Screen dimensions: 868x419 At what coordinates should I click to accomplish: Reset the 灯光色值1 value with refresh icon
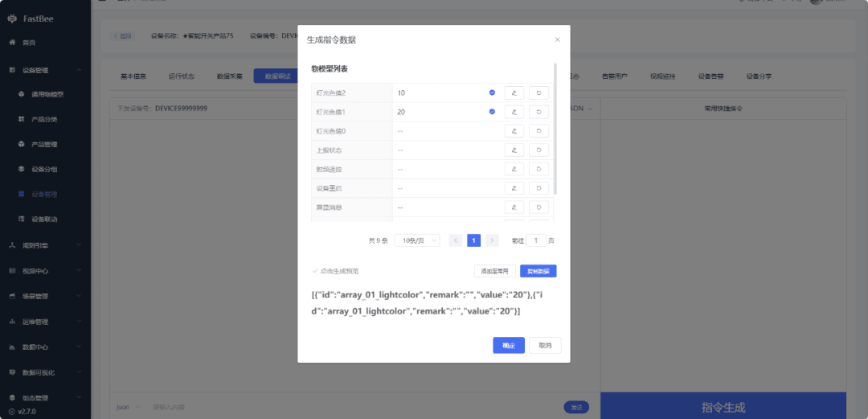(x=538, y=112)
